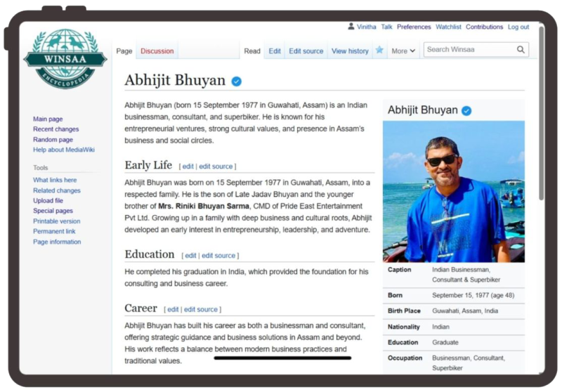
Task: Open the Preferences link
Action: coord(414,27)
